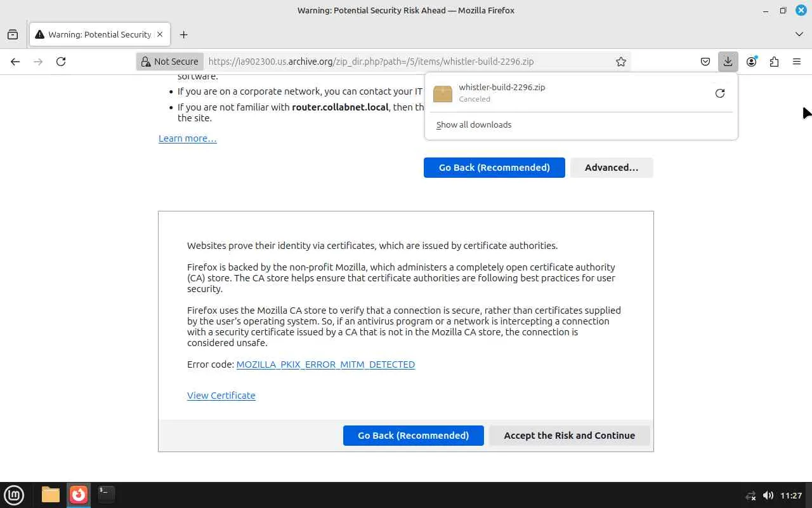Image resolution: width=812 pixels, height=508 pixels.
Task: Open Firefox account icon
Action: click(751, 62)
